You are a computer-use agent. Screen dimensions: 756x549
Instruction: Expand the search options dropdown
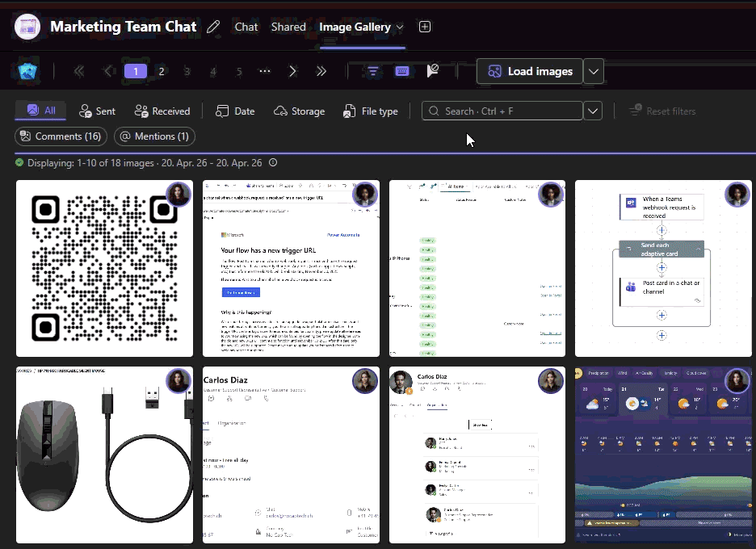pos(593,111)
